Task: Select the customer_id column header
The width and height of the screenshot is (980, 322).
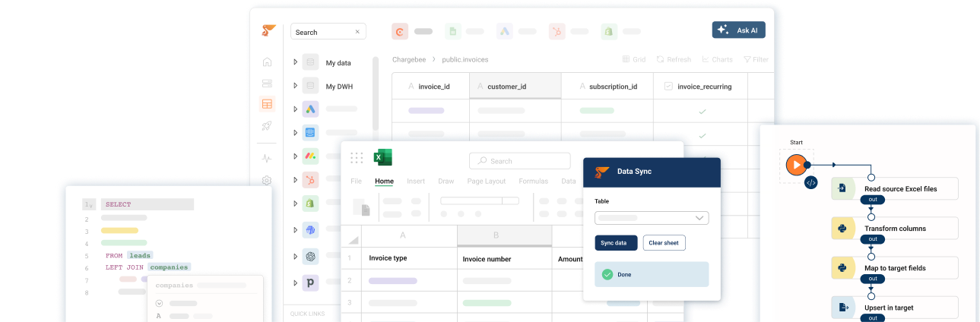Action: [x=515, y=87]
